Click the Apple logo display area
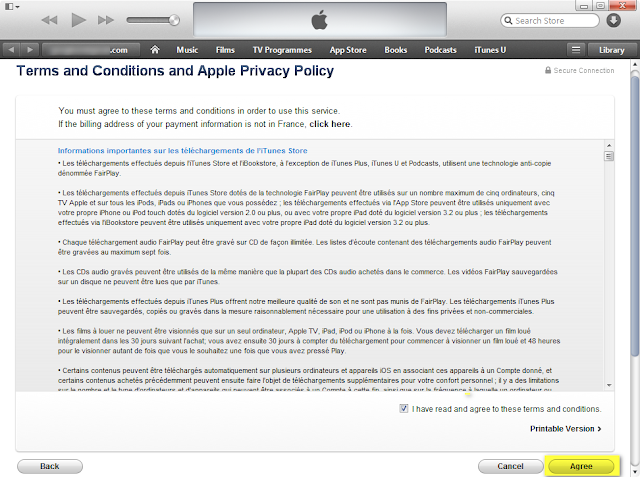The image size is (640, 477). coord(320,20)
